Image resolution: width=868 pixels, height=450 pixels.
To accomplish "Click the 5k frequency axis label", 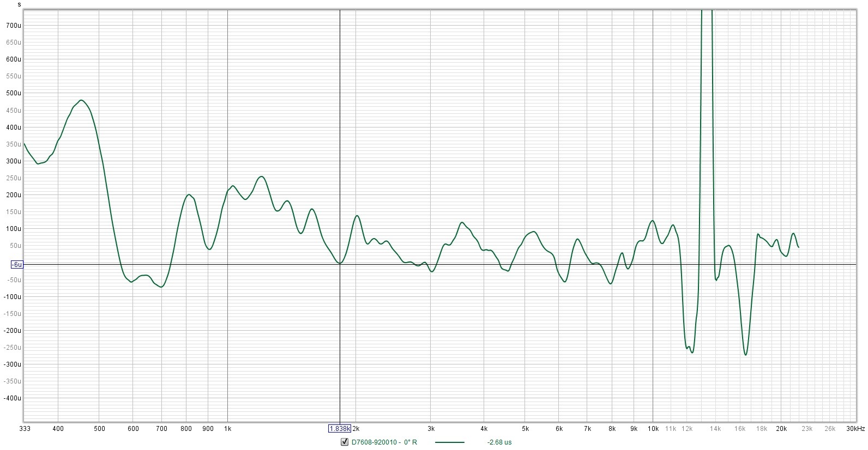I will pos(525,429).
